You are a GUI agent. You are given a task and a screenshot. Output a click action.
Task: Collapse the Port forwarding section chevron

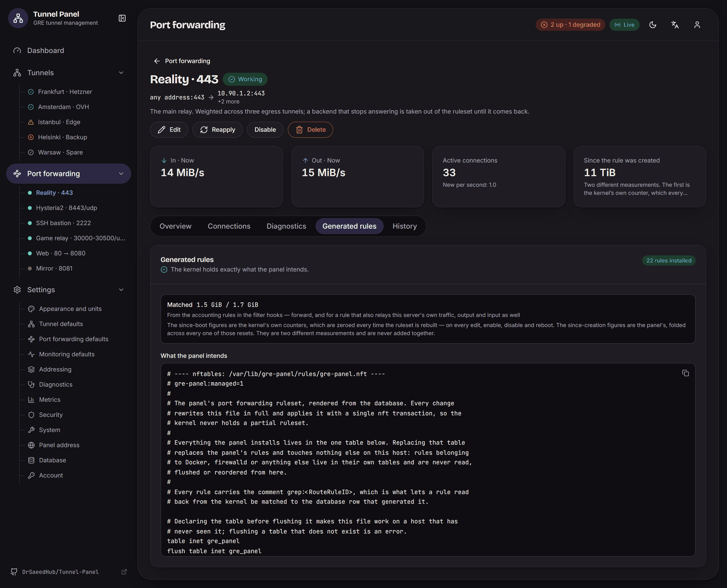121,173
